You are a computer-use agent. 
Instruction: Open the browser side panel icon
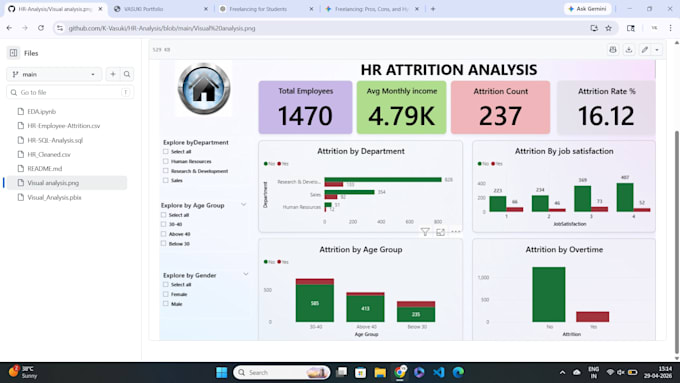pyautogui.click(x=631, y=28)
